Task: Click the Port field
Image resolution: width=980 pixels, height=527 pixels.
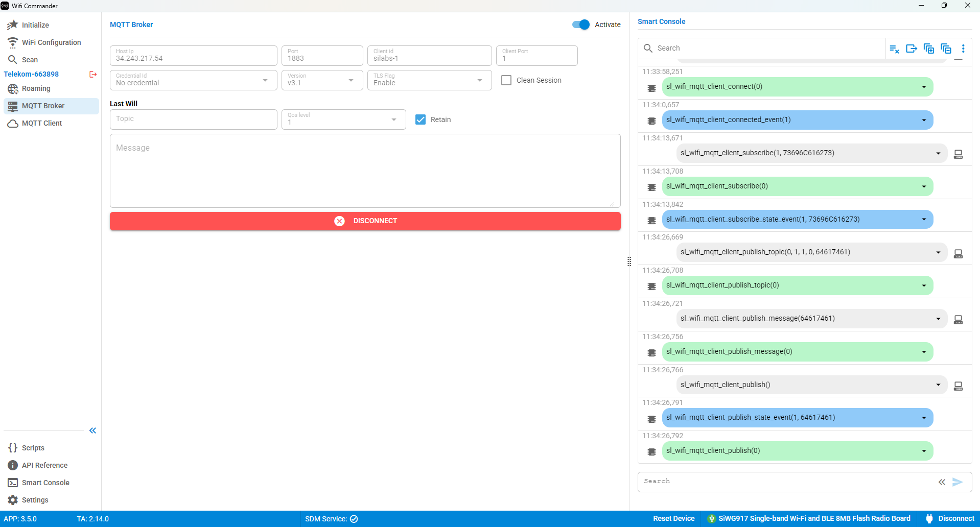Action: tap(322, 56)
